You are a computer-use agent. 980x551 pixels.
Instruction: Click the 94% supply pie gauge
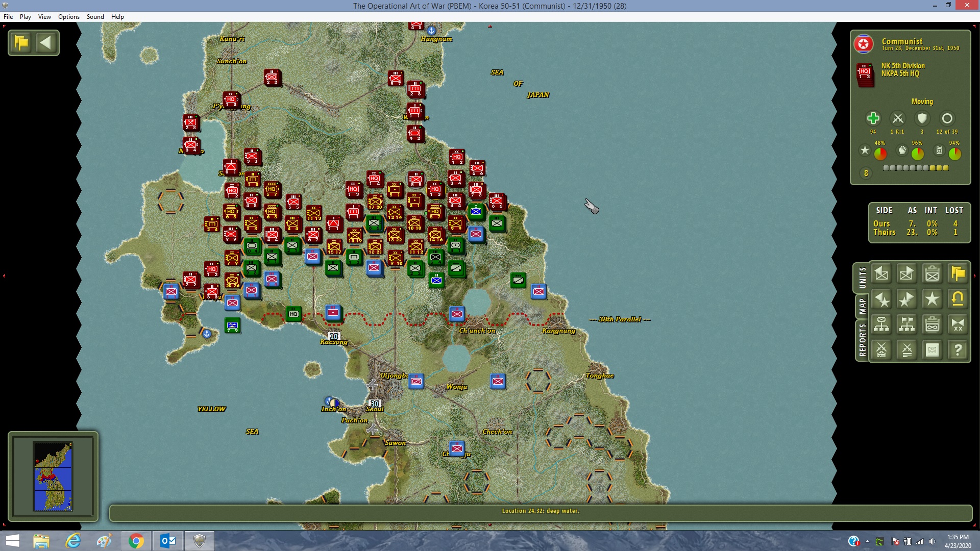[x=955, y=154]
